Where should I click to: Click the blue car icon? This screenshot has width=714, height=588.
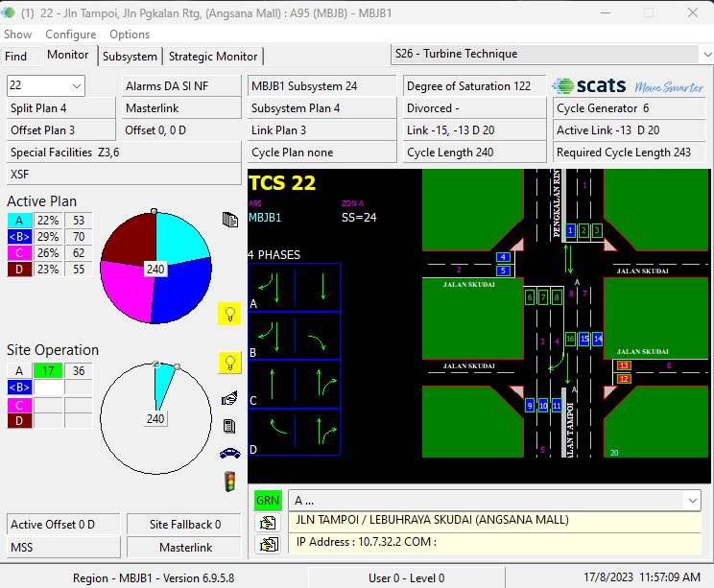[x=230, y=454]
